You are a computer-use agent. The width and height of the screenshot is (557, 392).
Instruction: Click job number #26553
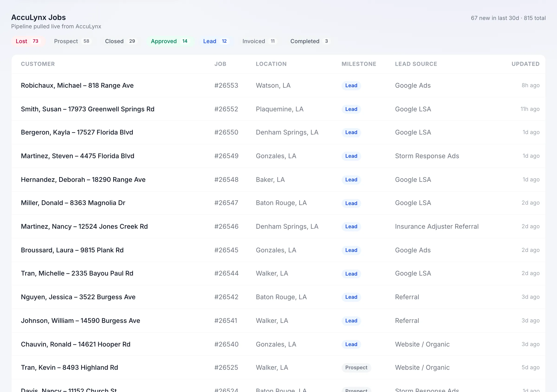click(x=226, y=85)
